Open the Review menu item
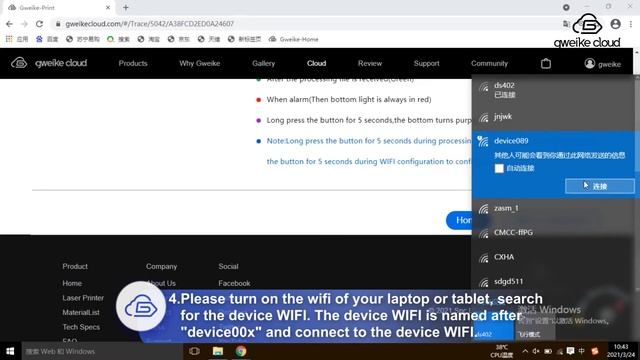Screen dimensions: 640x360 (370, 63)
